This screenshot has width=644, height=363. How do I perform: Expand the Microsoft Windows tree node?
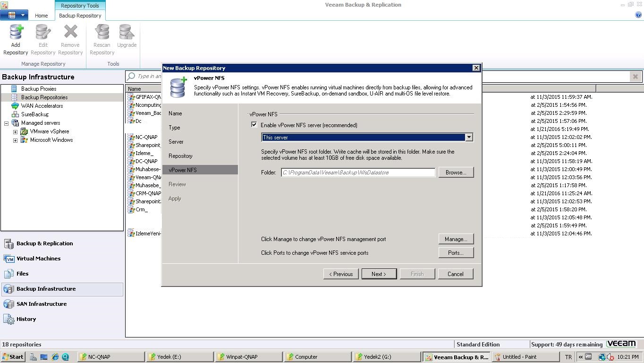(15, 140)
